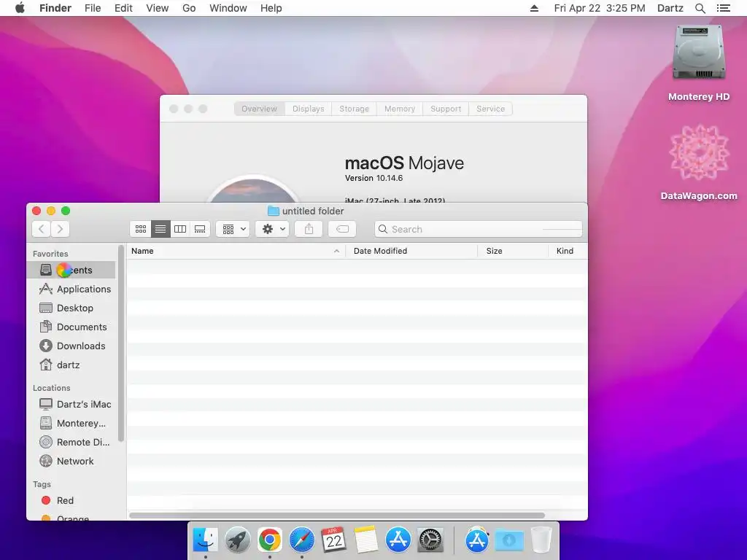
Task: Open the View menu
Action: pos(158,8)
